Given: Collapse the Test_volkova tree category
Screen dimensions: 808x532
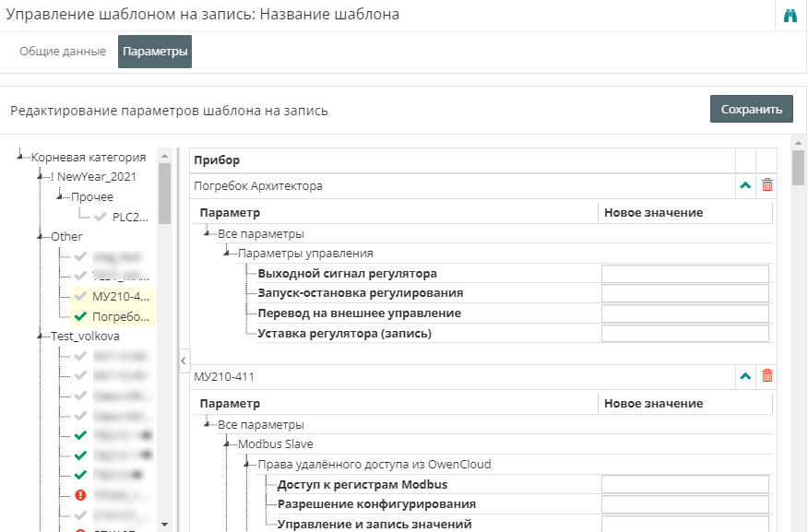Looking at the screenshot, I should point(40,337).
